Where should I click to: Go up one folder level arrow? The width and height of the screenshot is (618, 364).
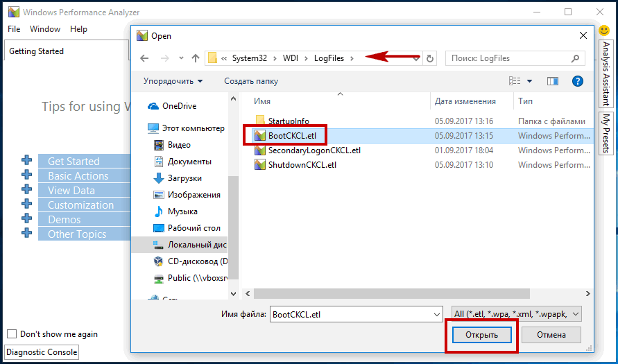coord(195,58)
